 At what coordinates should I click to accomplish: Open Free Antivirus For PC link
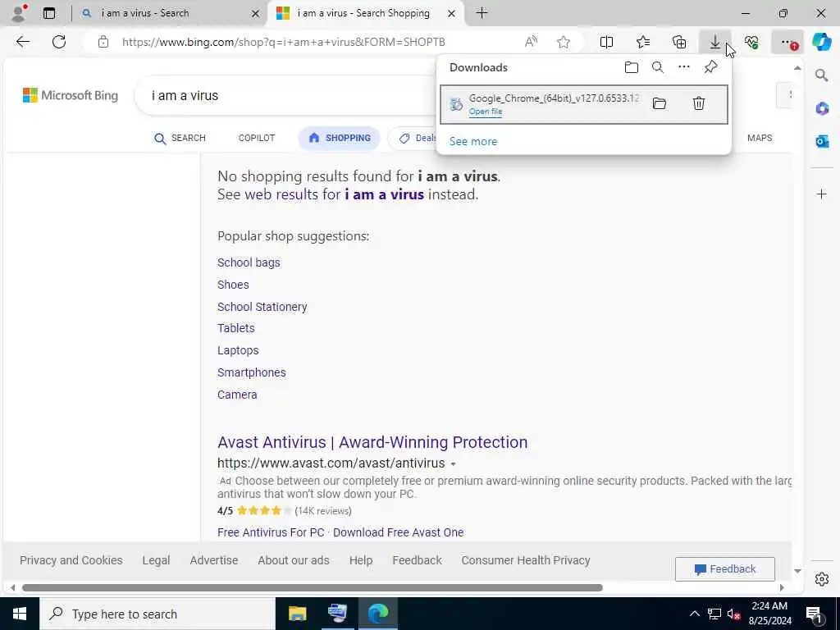click(x=271, y=532)
